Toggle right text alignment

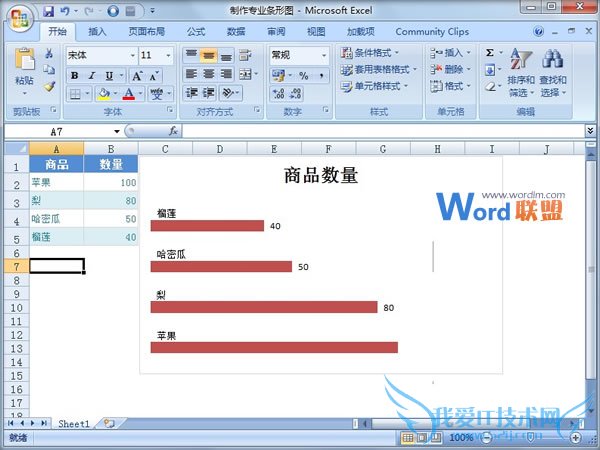(226, 74)
